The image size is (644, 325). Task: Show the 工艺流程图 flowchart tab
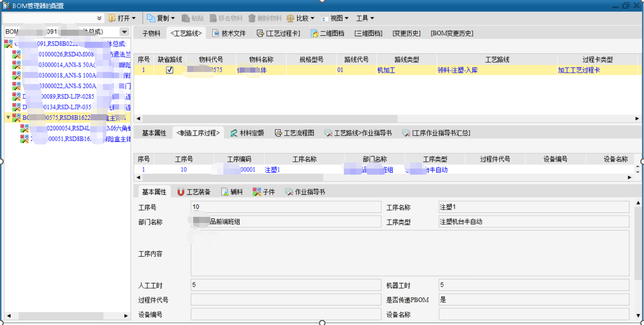[294, 133]
